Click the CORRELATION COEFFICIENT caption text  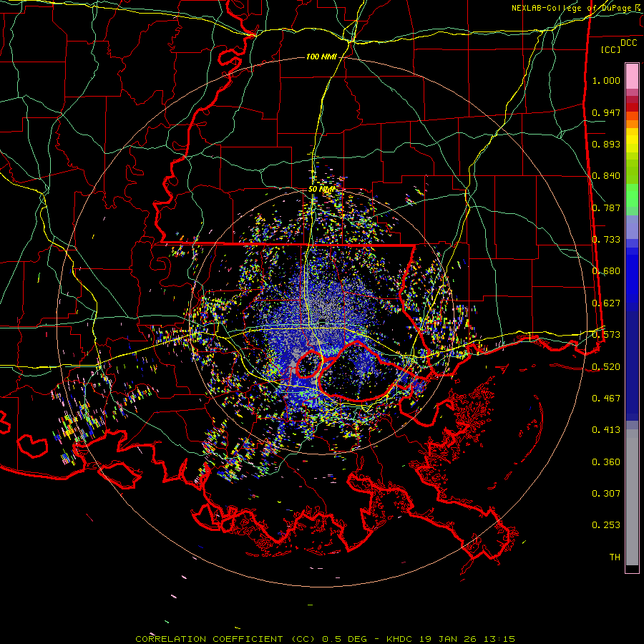(x=209, y=639)
